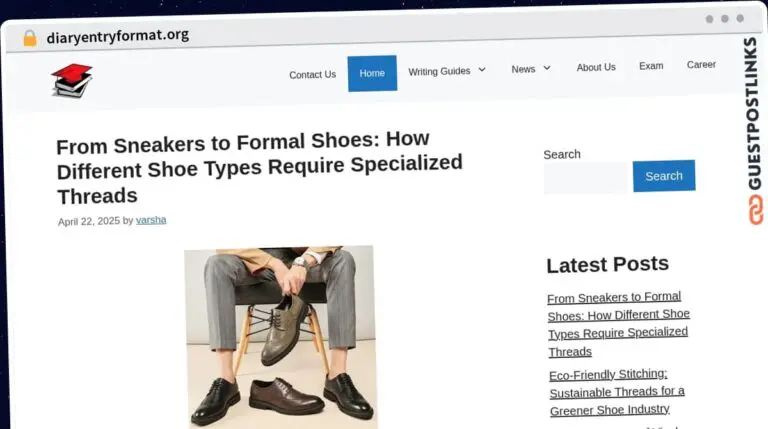Open From Sneakers to Formal Shoes sidebar link

tap(618, 324)
